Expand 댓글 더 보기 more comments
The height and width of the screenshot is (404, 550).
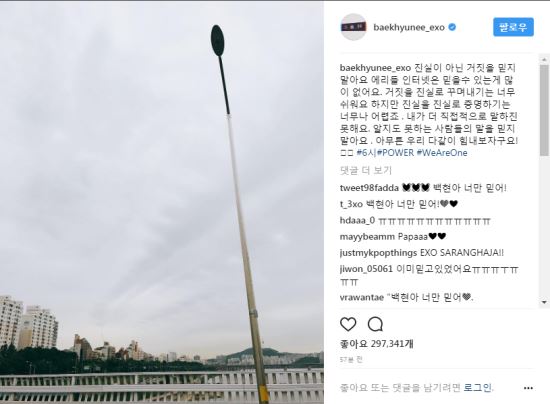pos(365,170)
